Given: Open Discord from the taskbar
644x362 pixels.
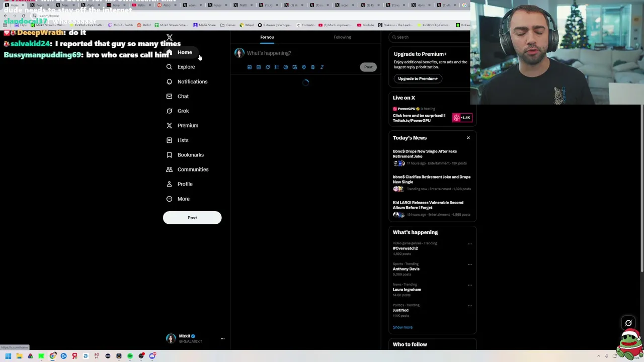Looking at the screenshot, I should pyautogui.click(x=152, y=356).
